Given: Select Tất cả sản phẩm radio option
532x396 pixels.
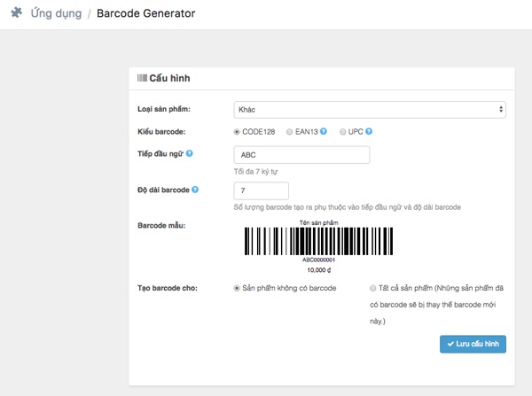Looking at the screenshot, I should tap(373, 288).
